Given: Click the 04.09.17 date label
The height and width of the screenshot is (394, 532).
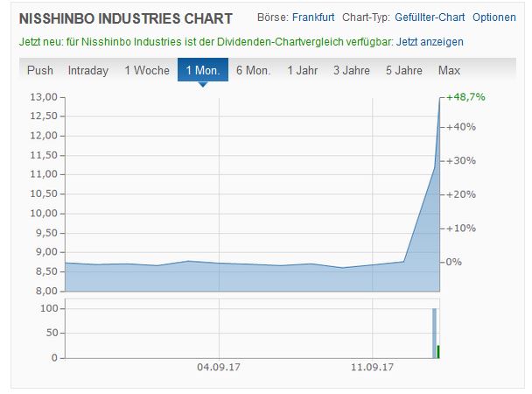Looking at the screenshot, I should coord(218,367).
